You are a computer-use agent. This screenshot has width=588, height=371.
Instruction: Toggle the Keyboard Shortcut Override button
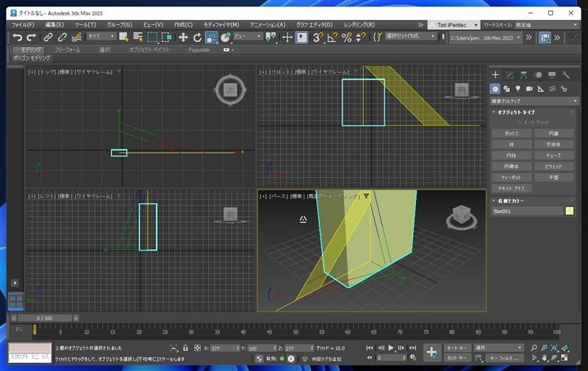tap(301, 37)
